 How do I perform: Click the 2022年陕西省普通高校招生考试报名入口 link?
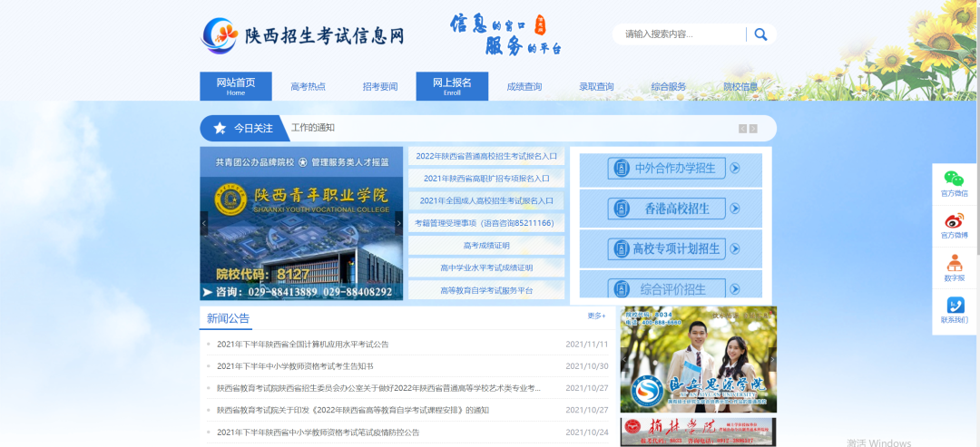tap(486, 156)
